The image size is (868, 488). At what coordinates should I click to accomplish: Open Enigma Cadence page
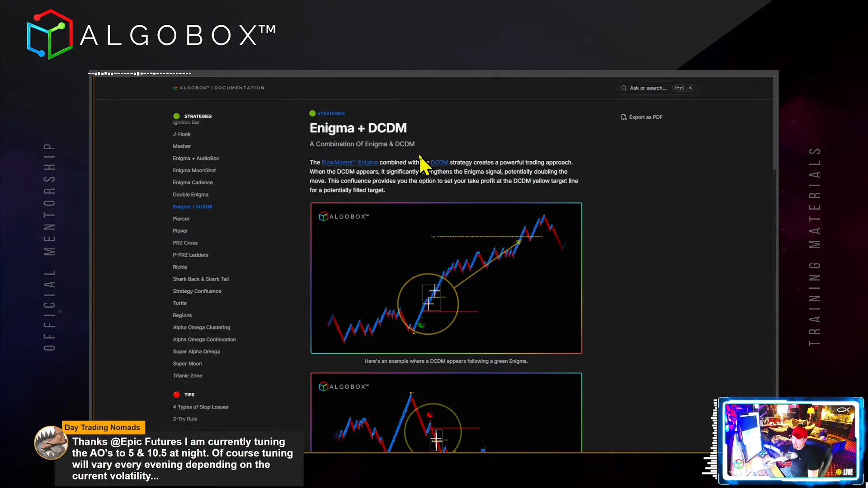193,183
